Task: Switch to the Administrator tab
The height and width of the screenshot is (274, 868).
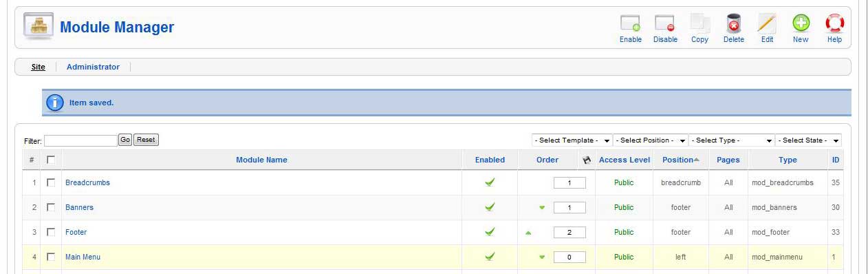Action: coord(93,67)
